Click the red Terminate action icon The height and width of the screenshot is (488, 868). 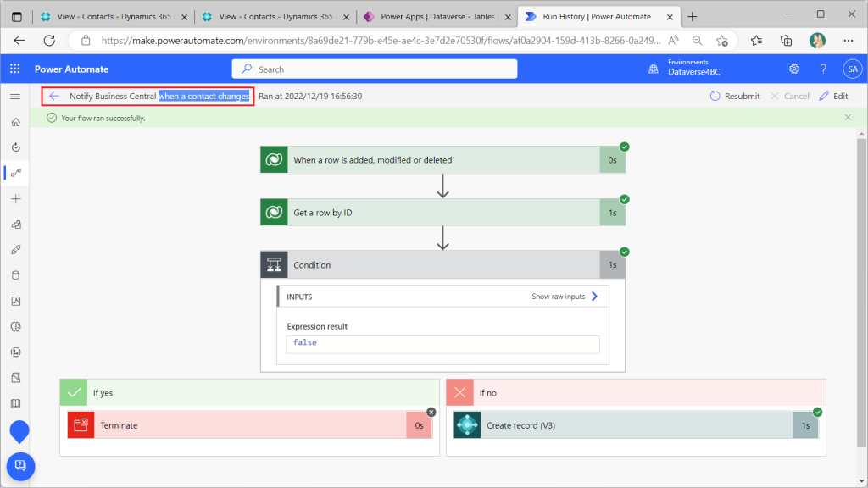click(81, 425)
